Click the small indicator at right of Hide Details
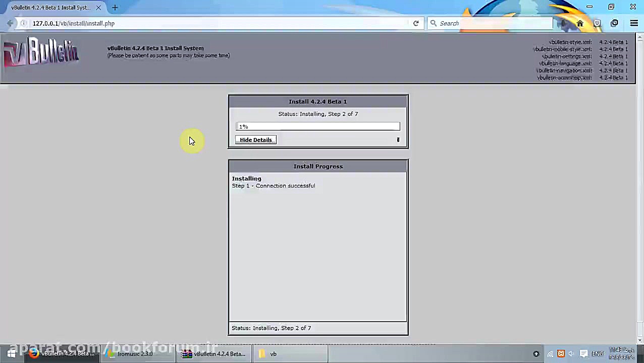This screenshot has width=644, height=363. (398, 140)
